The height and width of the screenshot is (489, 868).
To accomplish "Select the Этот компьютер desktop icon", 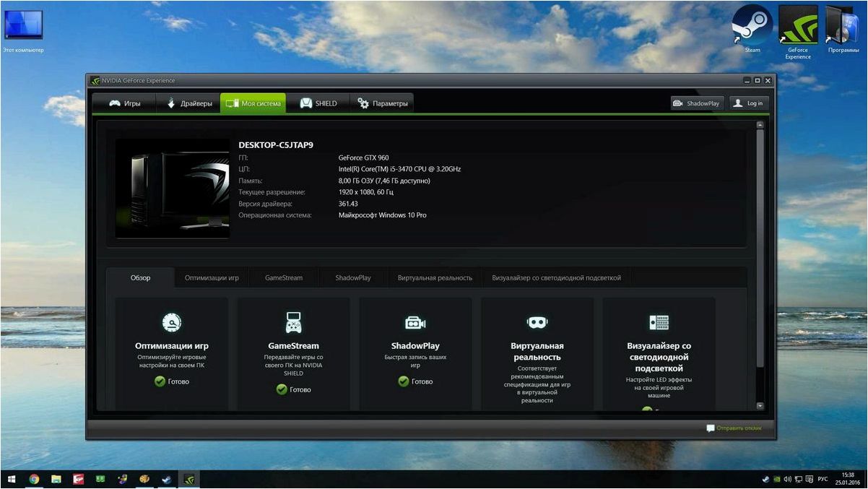I will point(23,30).
